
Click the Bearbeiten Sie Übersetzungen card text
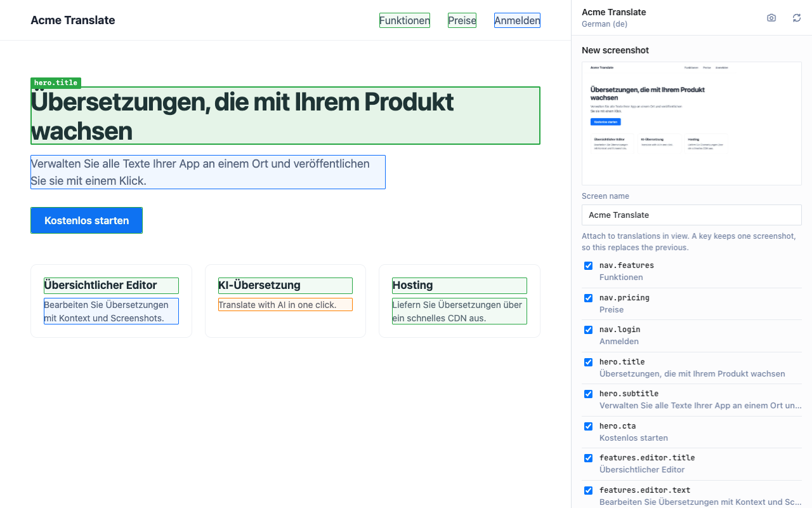pos(111,311)
